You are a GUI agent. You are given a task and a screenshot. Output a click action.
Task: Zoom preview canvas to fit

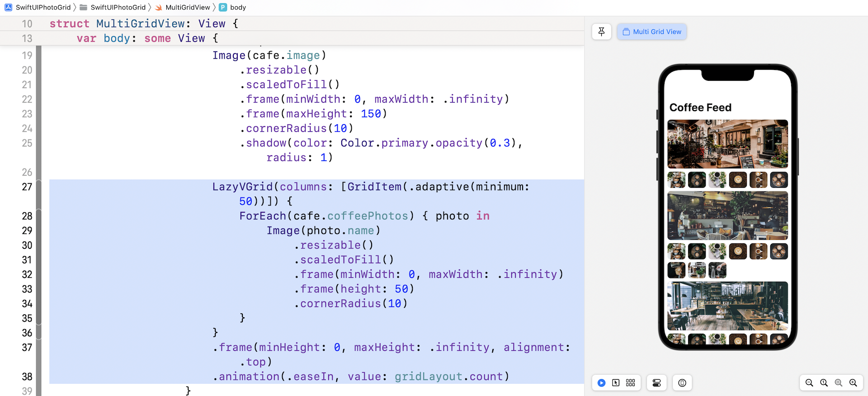click(x=839, y=383)
